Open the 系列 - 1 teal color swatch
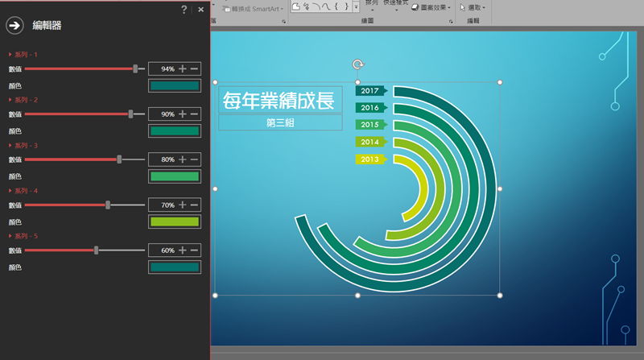 tap(175, 85)
